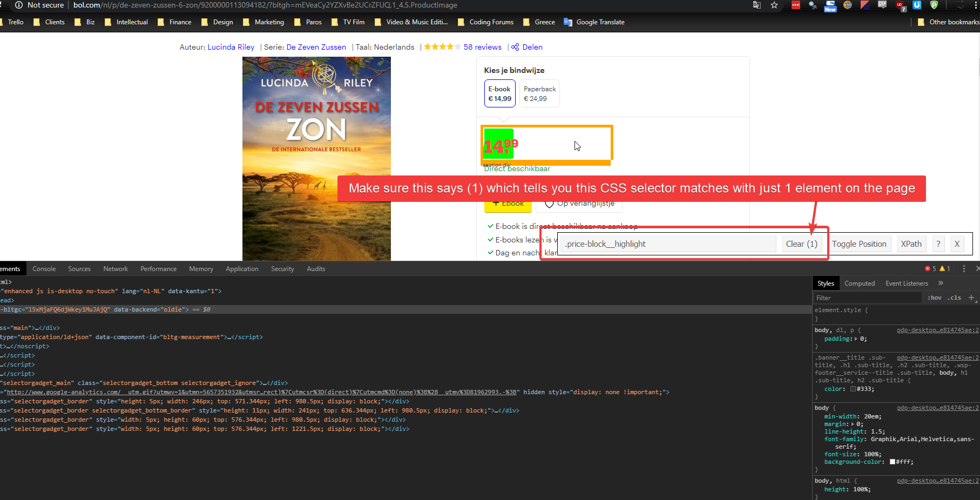The image size is (980, 500).
Task: Switch to the Sources tab
Action: tap(79, 269)
